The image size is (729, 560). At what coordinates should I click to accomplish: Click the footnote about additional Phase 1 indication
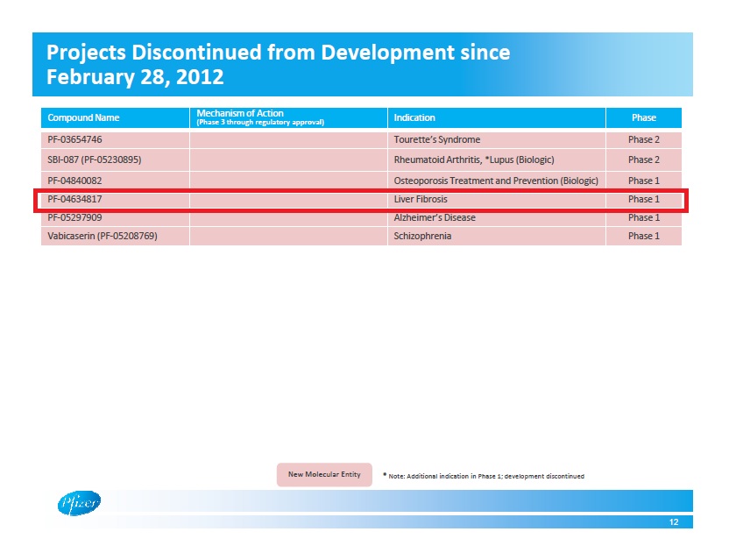484,476
